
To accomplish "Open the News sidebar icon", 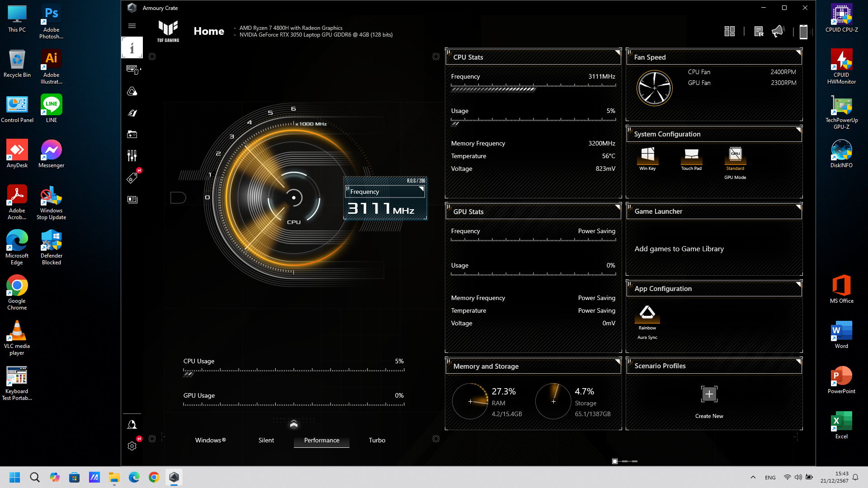I will (132, 199).
